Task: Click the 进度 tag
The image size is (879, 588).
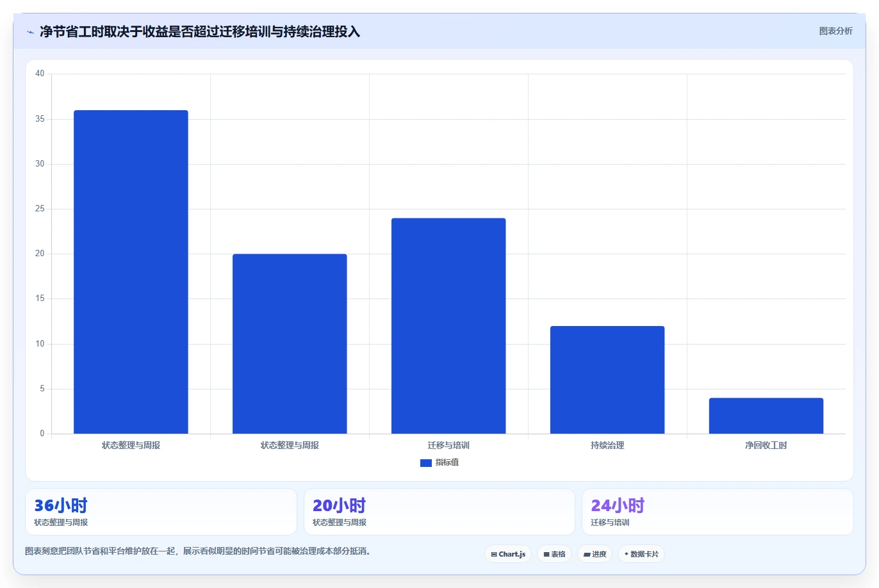Action: [595, 554]
